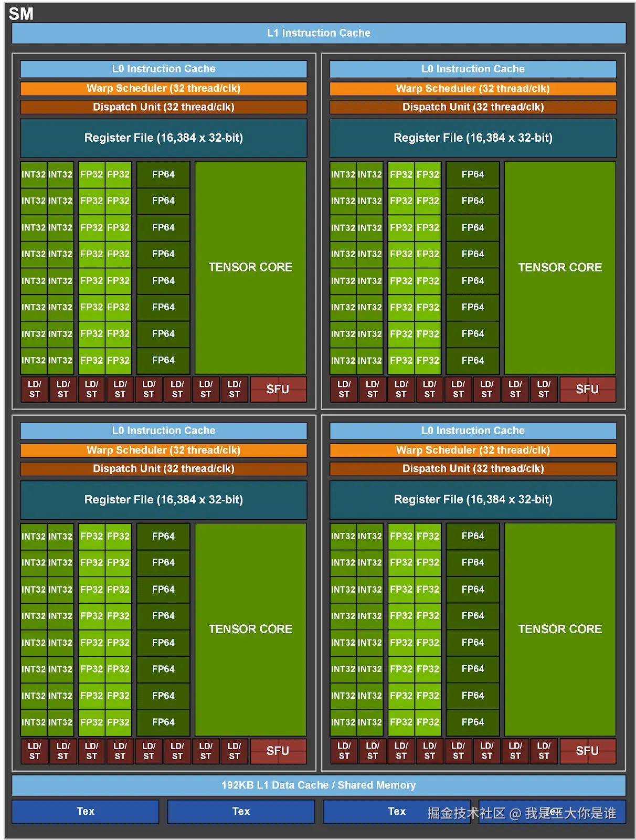Click the second Tex unit from left
This screenshot has height=840, width=636.
pos(241,811)
